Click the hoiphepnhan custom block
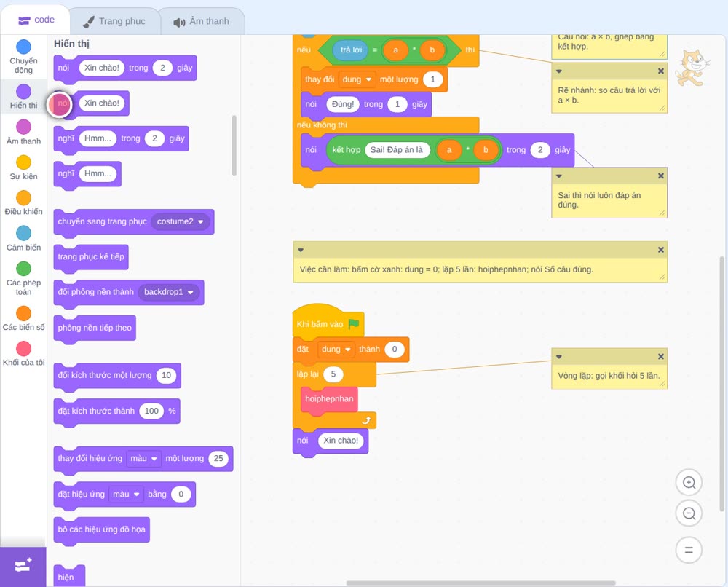 pos(329,399)
